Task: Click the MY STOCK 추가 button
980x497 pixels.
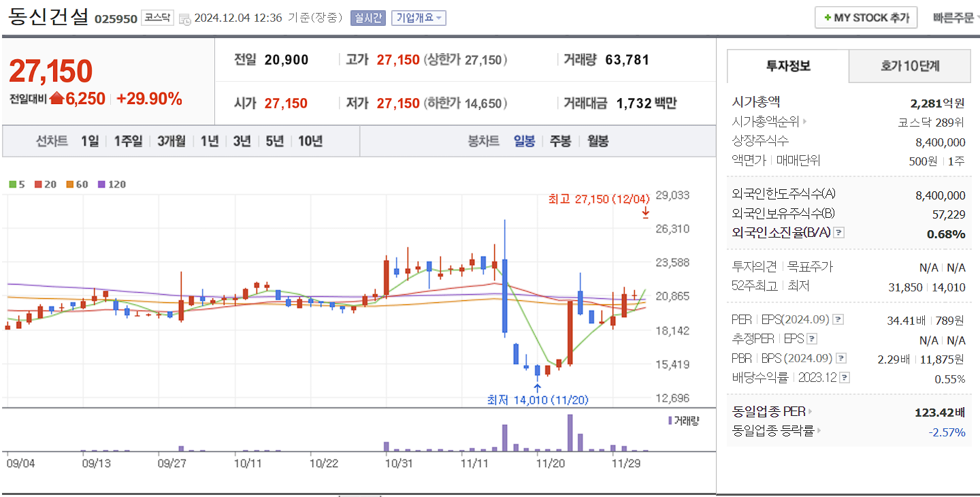Action: point(866,17)
